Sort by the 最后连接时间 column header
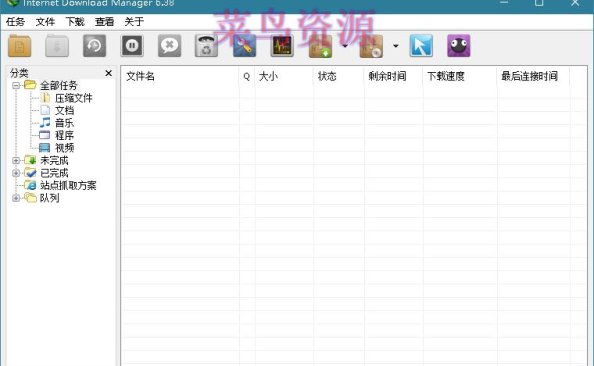This screenshot has width=594, height=366. (533, 76)
